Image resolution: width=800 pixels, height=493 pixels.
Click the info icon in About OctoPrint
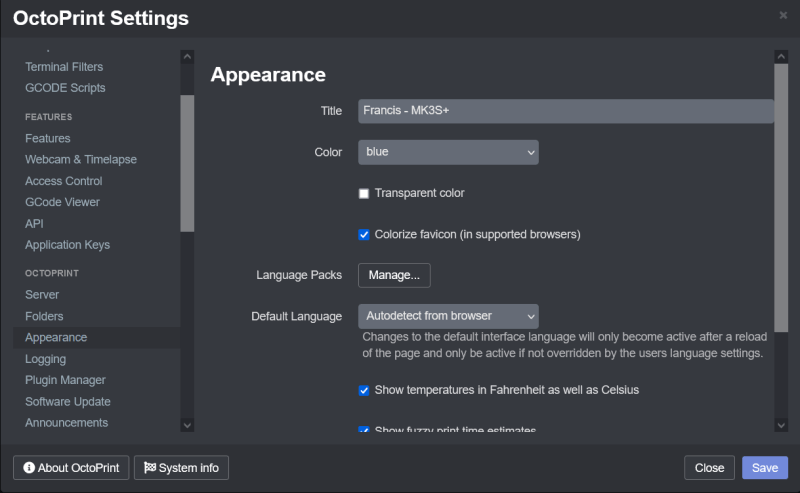coord(29,467)
